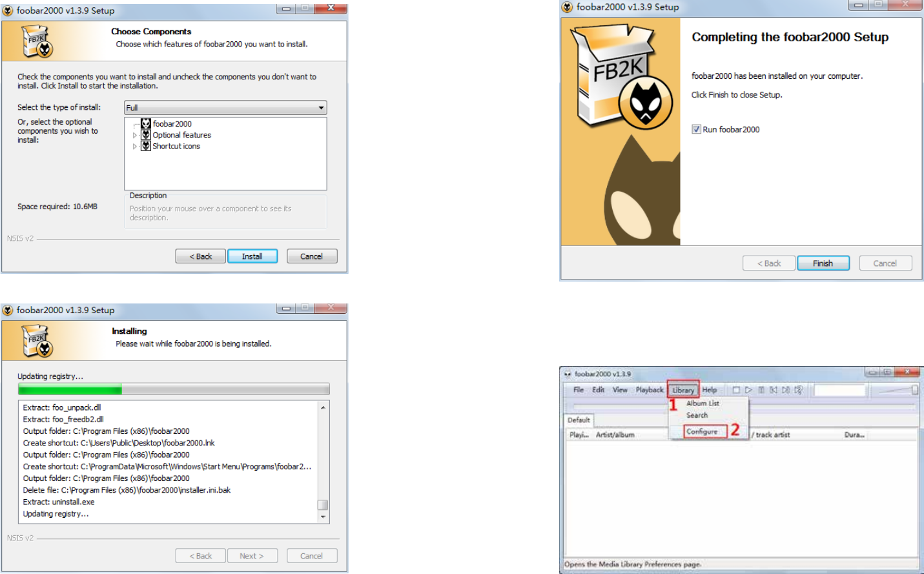Select the Shortcut icons label in components tree

pyautogui.click(x=176, y=146)
